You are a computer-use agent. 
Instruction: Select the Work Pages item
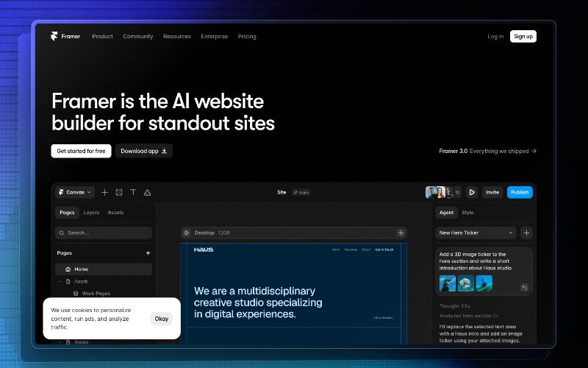(x=96, y=293)
